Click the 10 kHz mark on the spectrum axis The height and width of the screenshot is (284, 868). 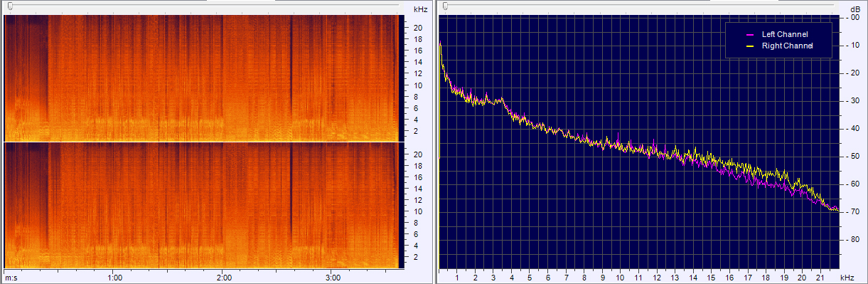tap(620, 278)
